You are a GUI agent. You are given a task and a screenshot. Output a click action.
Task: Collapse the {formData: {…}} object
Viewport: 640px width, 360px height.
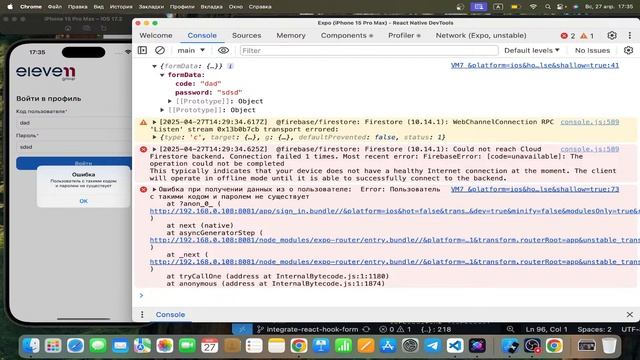coord(154,66)
